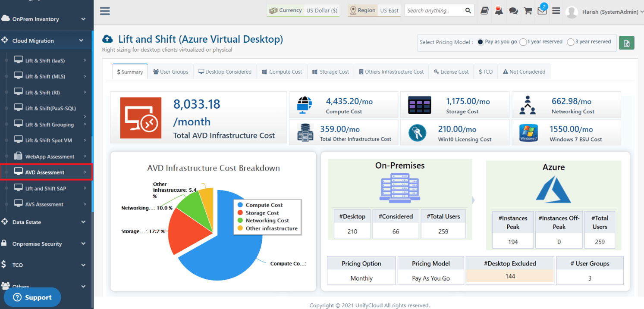Image resolution: width=644 pixels, height=309 pixels.
Task: Focus the Search anything field
Action: tap(434, 11)
